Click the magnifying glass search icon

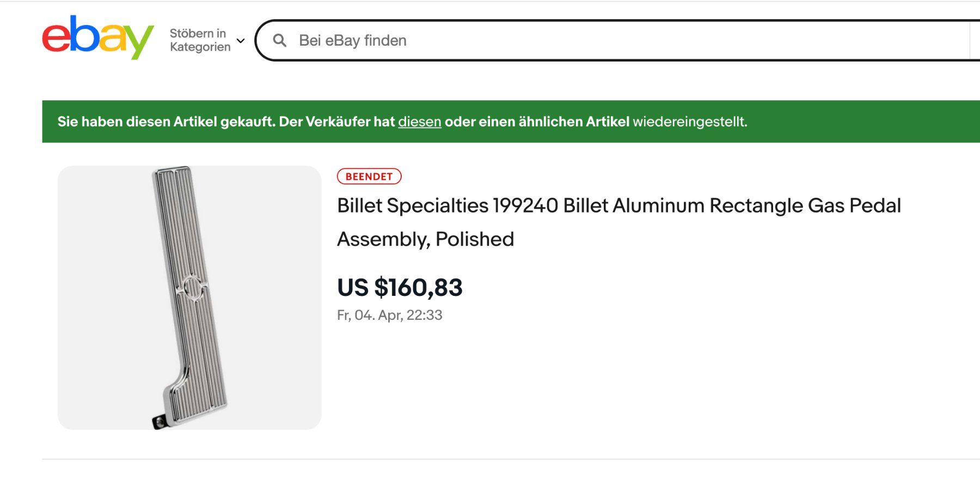[279, 40]
